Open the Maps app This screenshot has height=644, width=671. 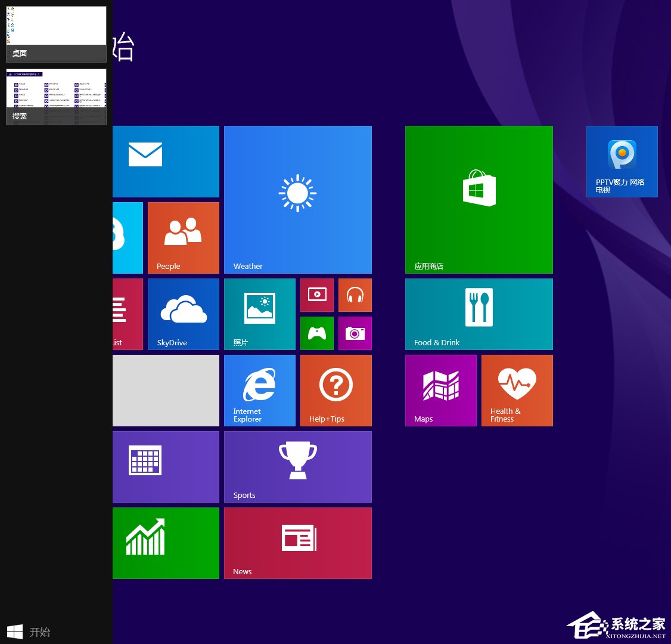tap(440, 390)
